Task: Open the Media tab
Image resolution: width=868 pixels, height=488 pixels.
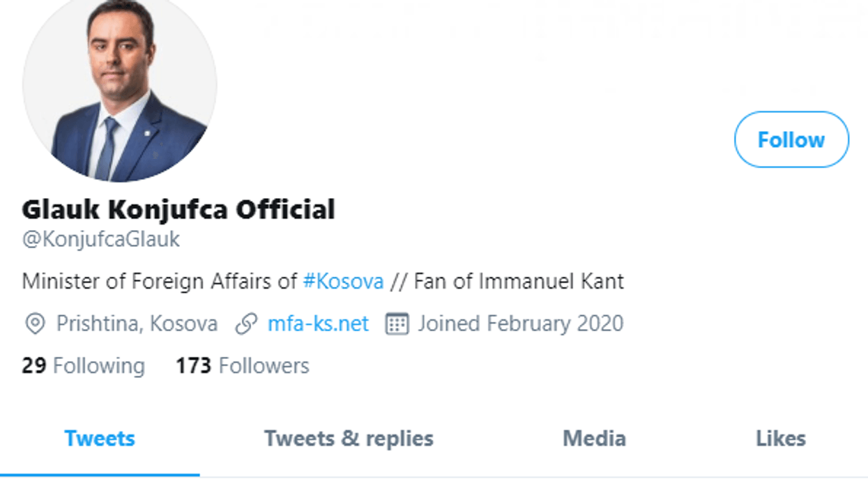Action: point(594,439)
